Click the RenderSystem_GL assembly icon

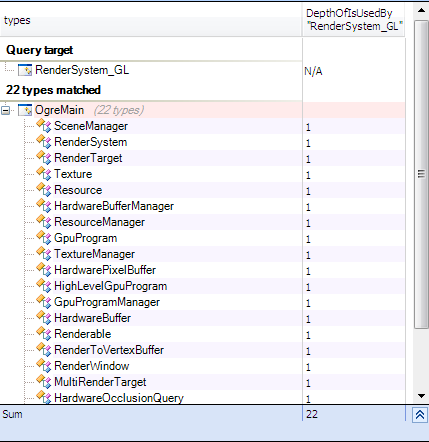(25, 70)
